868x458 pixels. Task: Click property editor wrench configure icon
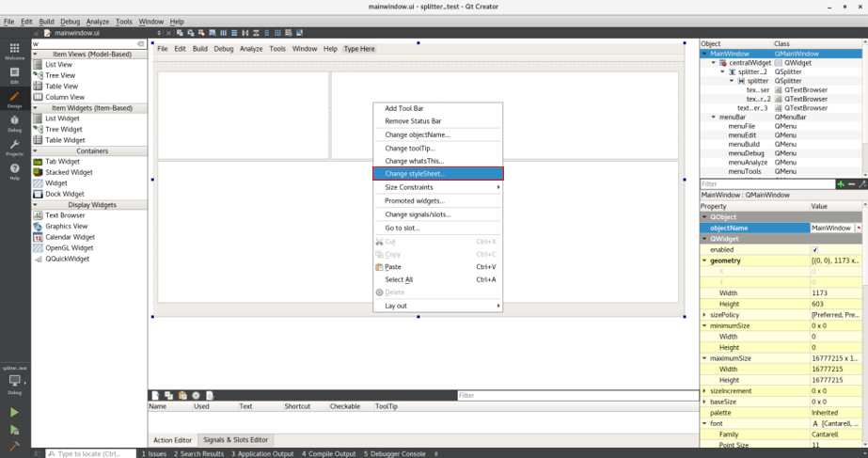862,184
